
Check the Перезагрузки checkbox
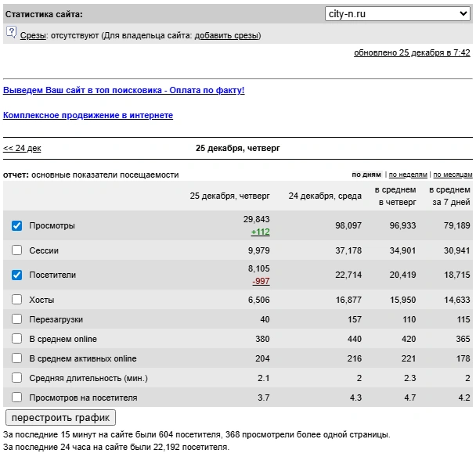coord(17,319)
